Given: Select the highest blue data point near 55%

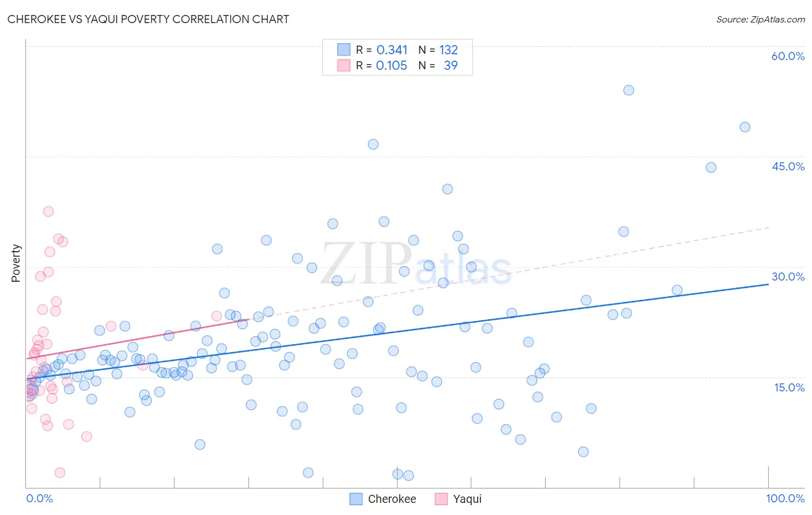Looking at the screenshot, I should pyautogui.click(x=629, y=90).
